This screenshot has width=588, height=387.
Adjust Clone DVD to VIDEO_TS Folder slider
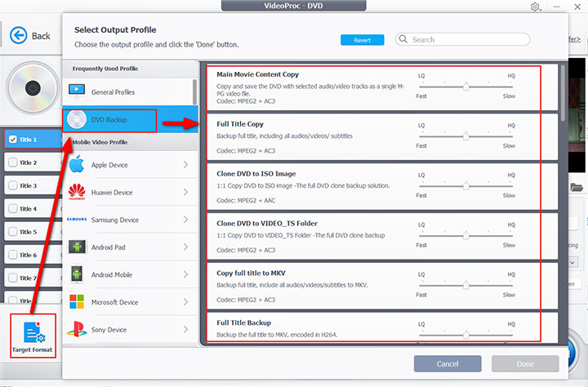pos(465,235)
